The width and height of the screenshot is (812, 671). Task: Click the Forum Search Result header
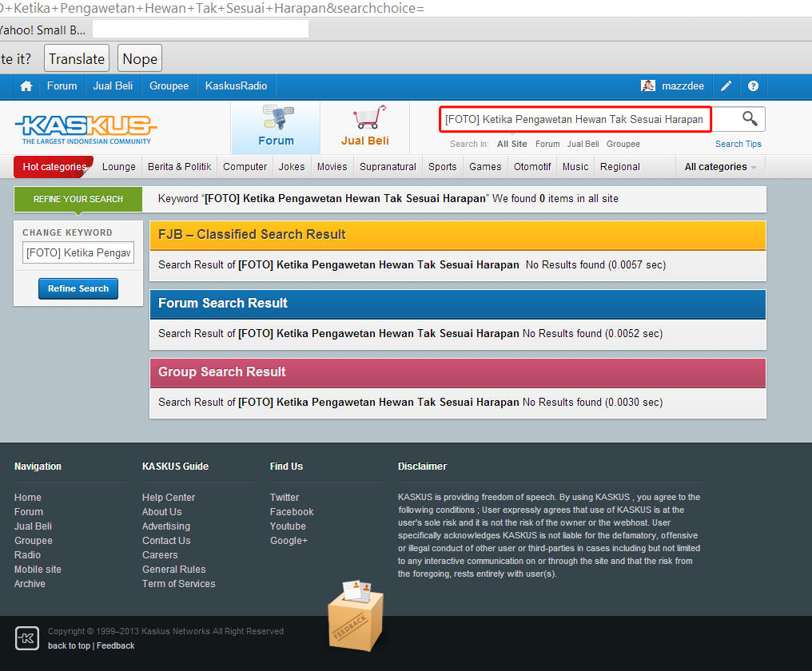(x=458, y=304)
